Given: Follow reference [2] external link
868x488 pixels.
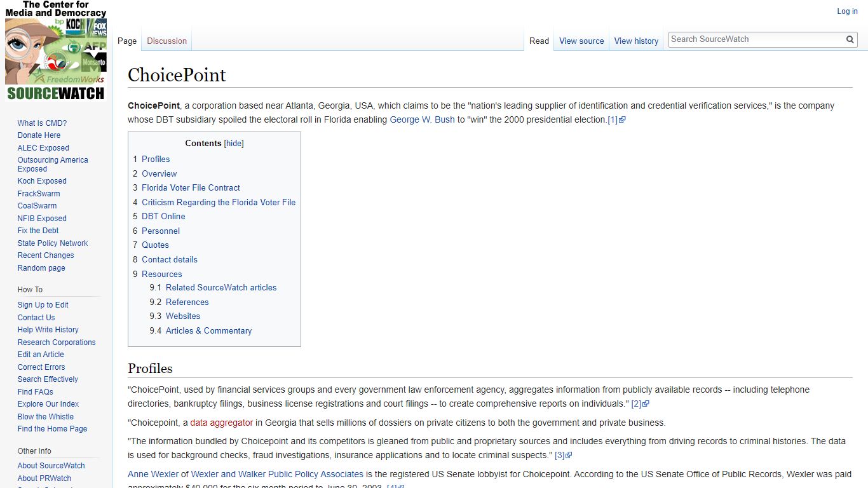Looking at the screenshot, I should tap(640, 403).
